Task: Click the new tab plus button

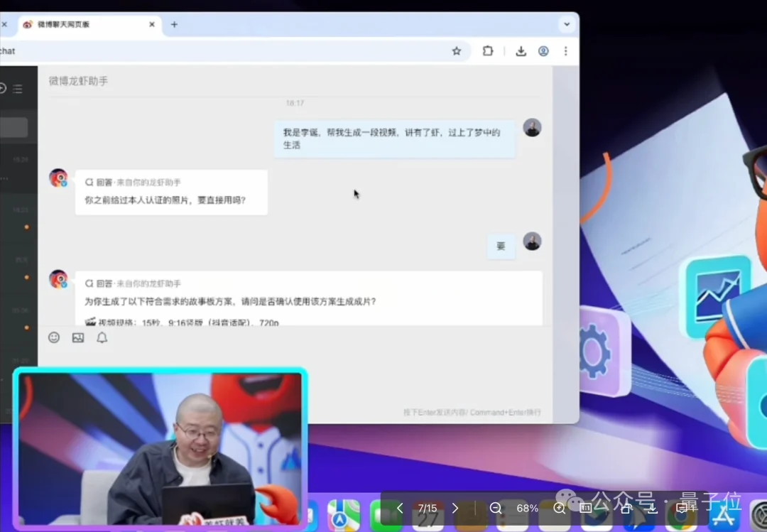Action: 174,24
